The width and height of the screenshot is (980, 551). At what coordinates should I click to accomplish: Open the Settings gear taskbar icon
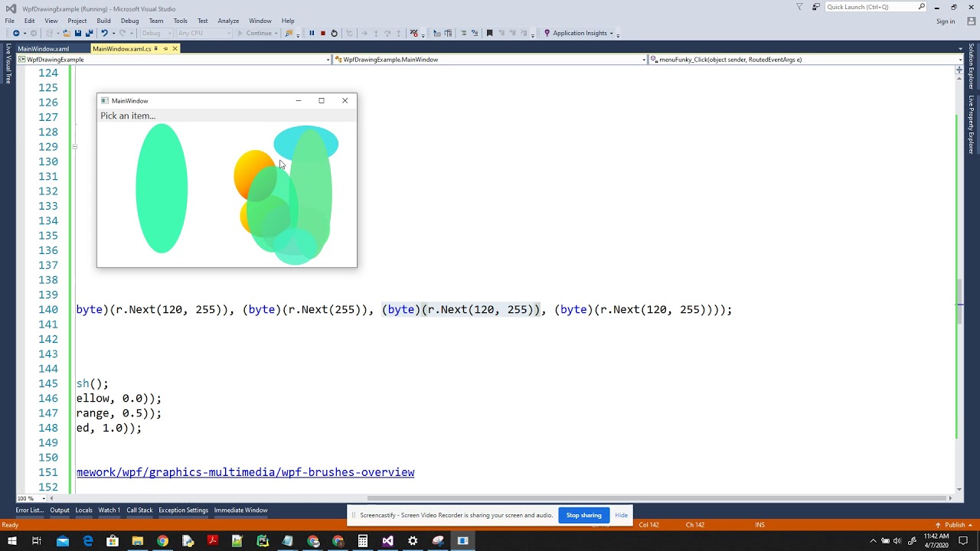(x=413, y=541)
